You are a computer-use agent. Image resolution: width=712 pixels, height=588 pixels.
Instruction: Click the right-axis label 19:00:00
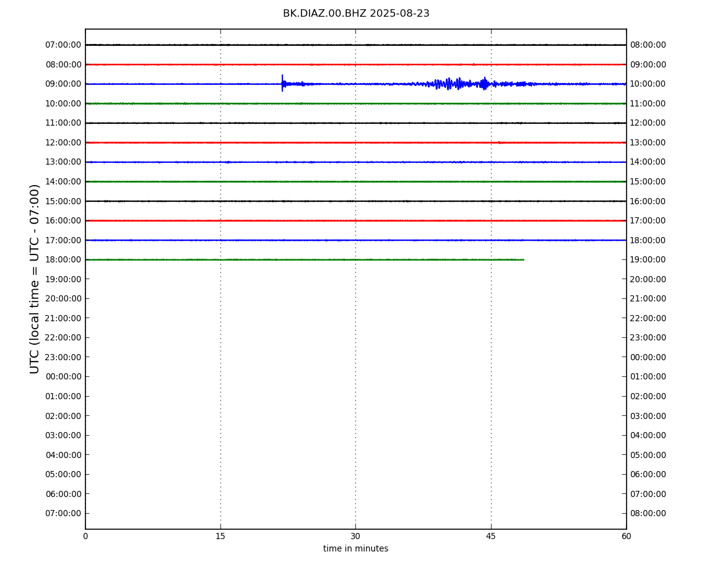pyautogui.click(x=648, y=260)
